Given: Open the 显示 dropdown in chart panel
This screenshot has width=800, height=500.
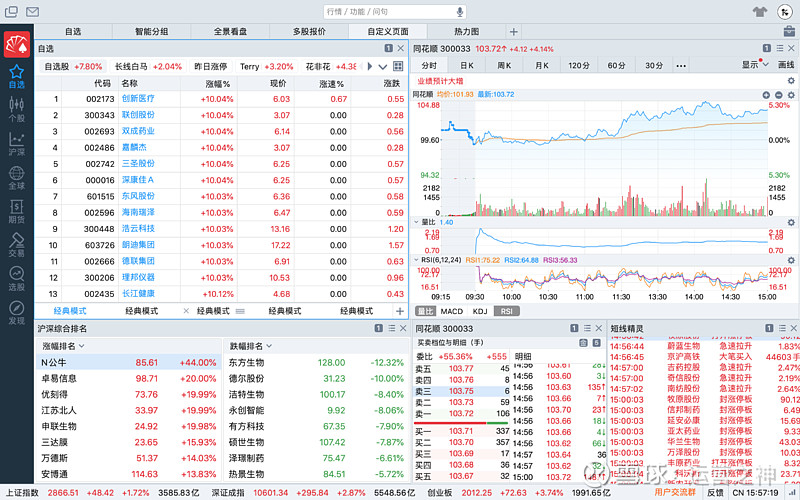Looking at the screenshot, I should click(x=755, y=65).
